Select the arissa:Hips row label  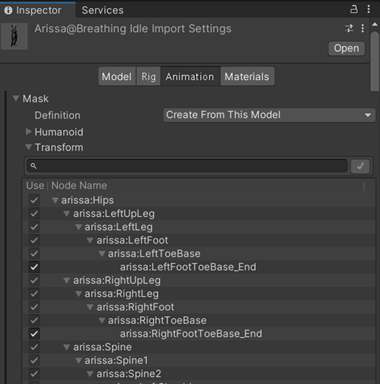(87, 200)
